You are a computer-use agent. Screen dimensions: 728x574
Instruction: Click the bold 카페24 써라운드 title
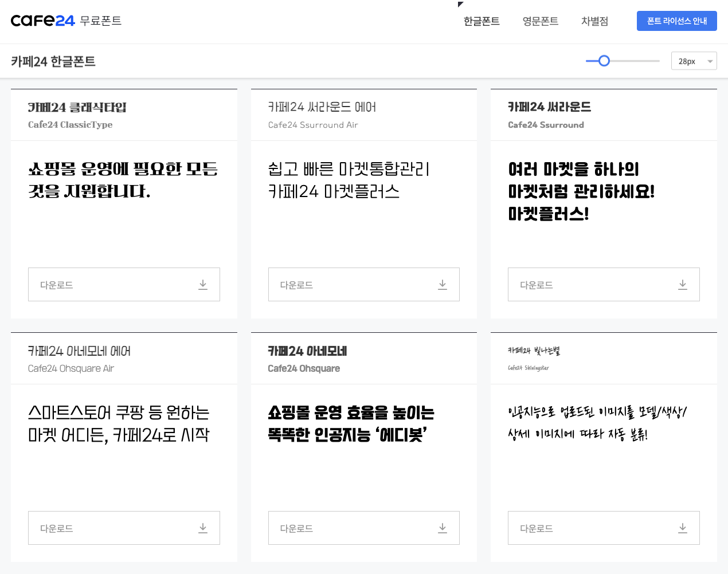(549, 107)
